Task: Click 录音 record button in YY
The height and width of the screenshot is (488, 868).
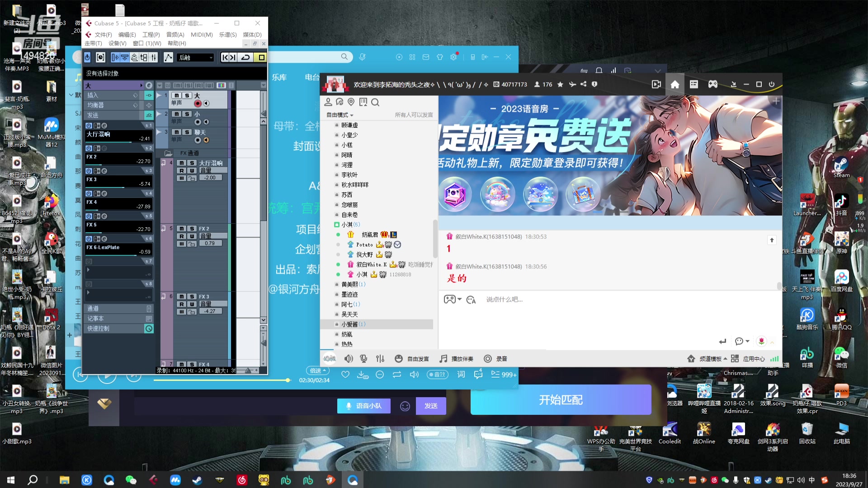Action: pos(495,359)
